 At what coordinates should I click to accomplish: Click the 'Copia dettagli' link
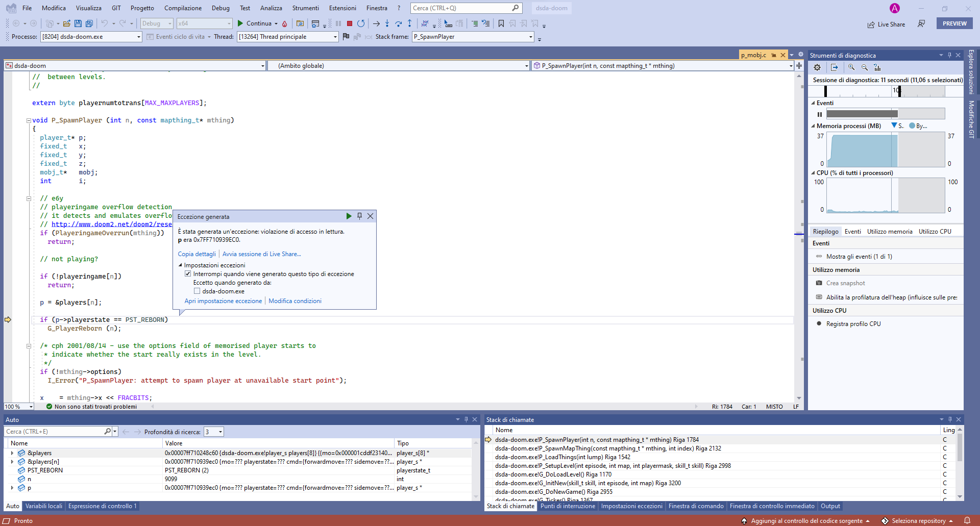coord(197,254)
